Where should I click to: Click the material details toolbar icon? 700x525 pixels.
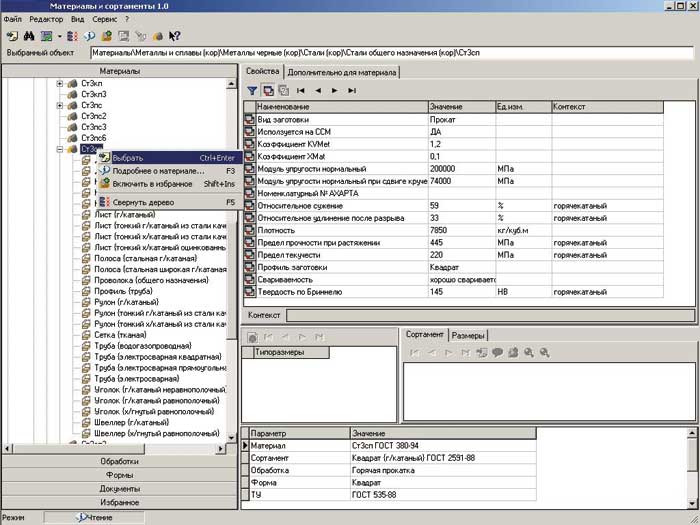click(x=89, y=36)
